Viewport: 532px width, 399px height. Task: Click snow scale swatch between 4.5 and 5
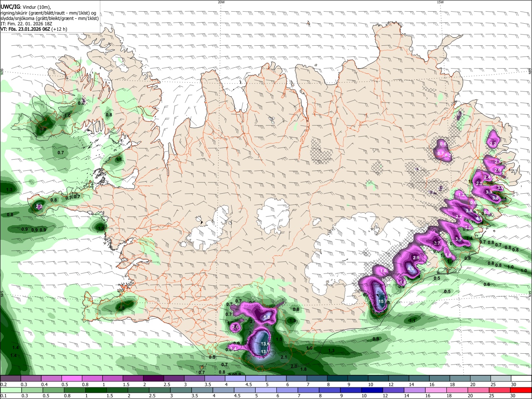click(x=256, y=379)
